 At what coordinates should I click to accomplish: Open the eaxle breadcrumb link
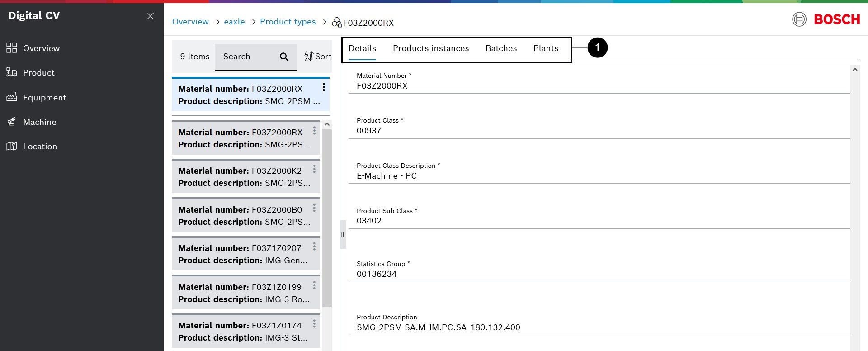click(234, 22)
